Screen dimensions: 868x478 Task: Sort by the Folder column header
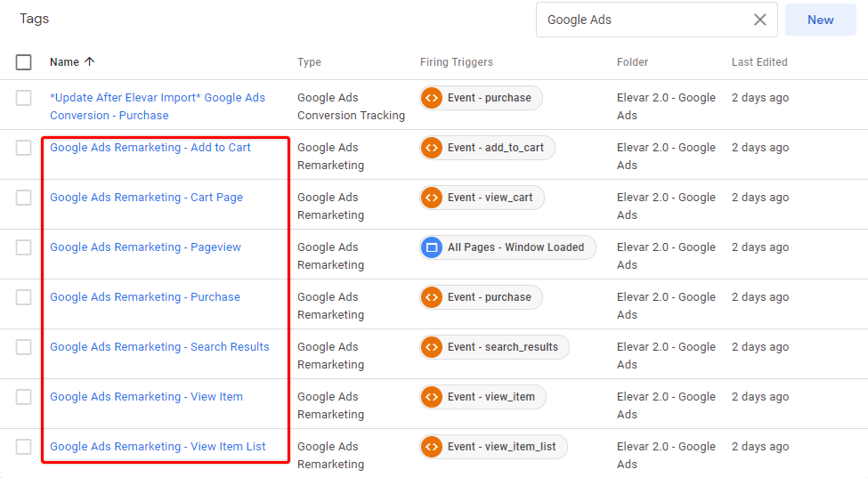click(x=632, y=62)
